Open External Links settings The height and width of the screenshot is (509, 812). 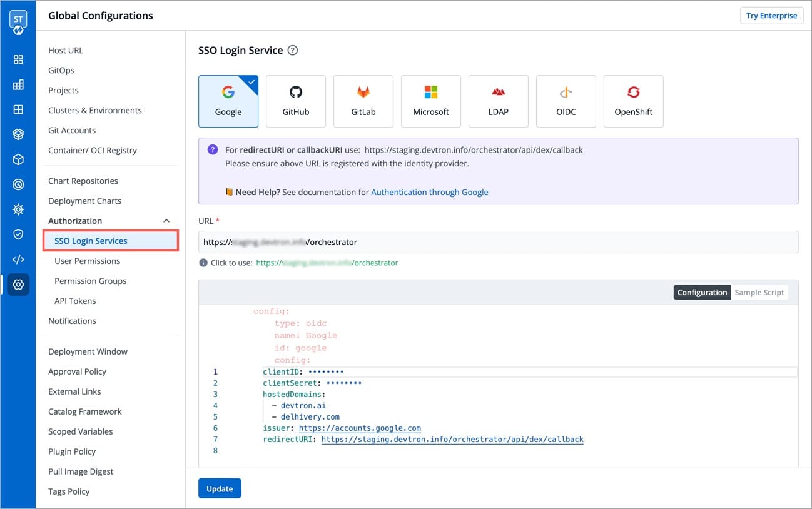pyautogui.click(x=74, y=391)
